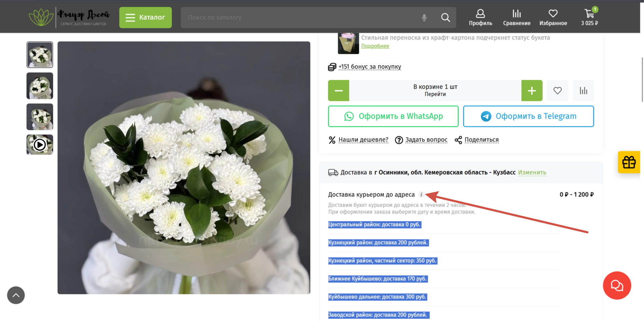Open the red chat support bubble

(617, 286)
